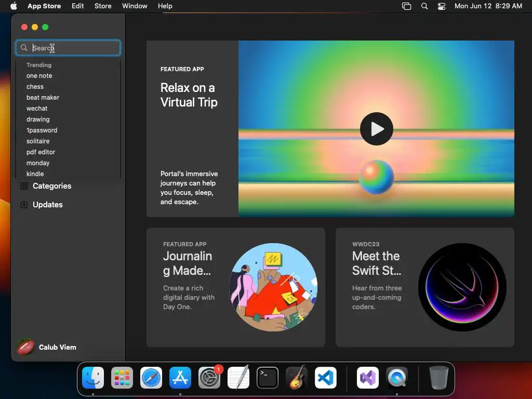Open Visual Studio purple icon in Dock

pos(368,378)
